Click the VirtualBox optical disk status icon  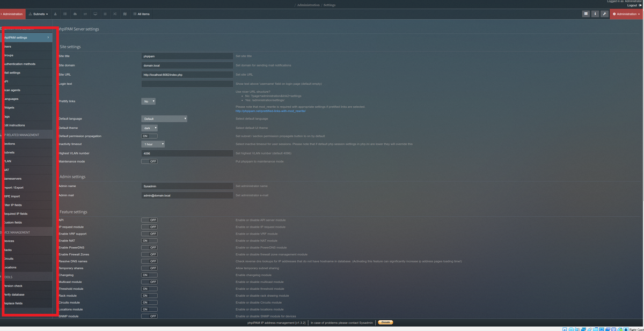(x=570, y=329)
